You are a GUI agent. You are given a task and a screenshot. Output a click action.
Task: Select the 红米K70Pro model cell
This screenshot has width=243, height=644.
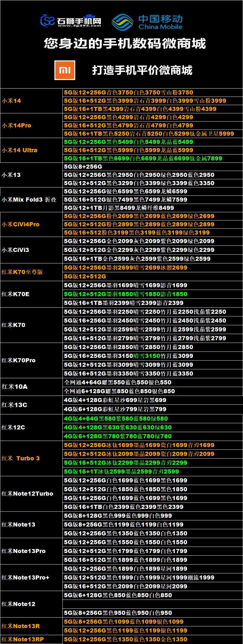[32, 360]
